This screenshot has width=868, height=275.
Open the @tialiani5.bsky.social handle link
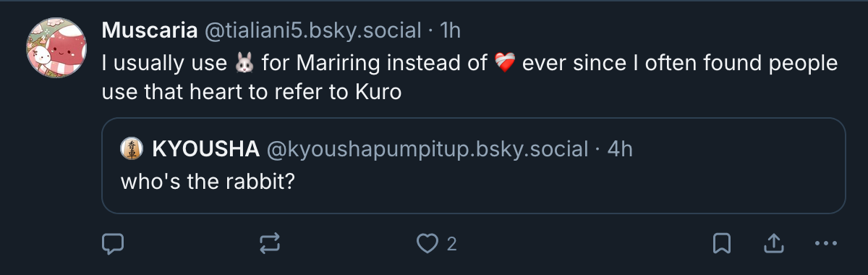pyautogui.click(x=313, y=30)
